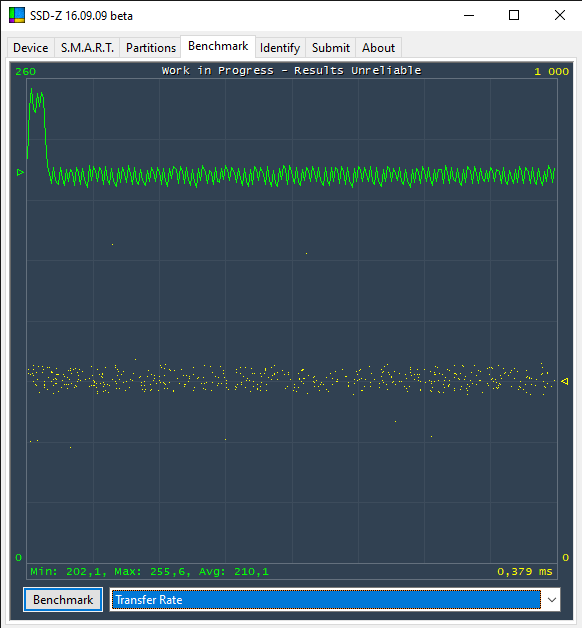Screen dimensions: 582x628
Task: Click the green 260 scale label
Action: point(25,72)
